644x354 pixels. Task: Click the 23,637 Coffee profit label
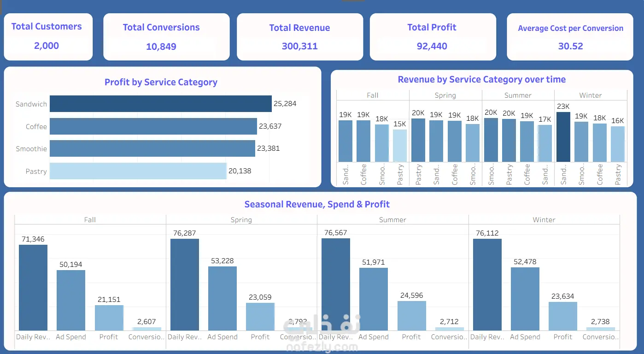[270, 126]
